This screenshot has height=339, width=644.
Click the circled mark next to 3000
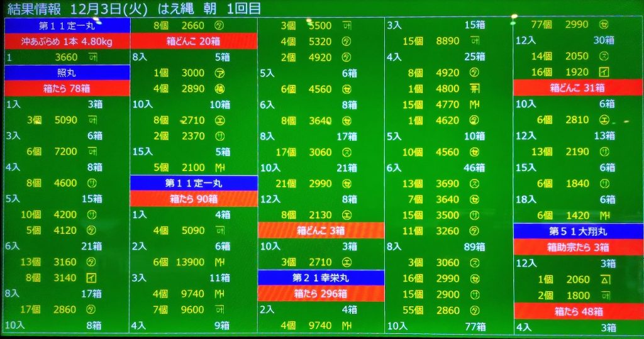[x=220, y=72]
